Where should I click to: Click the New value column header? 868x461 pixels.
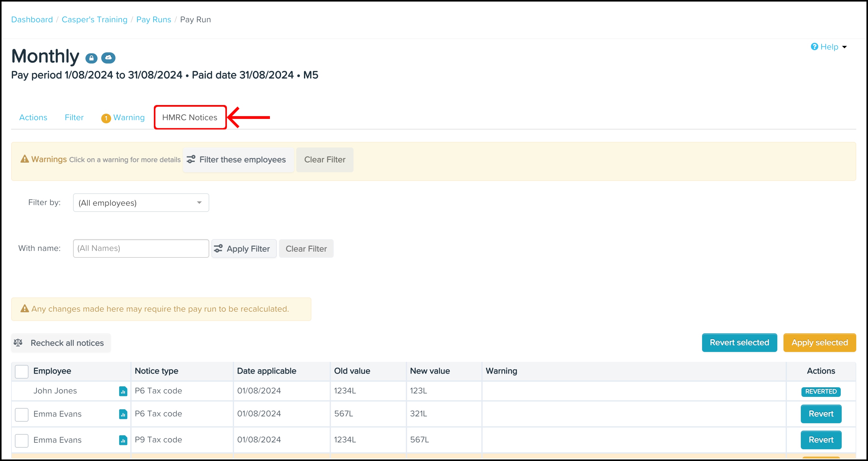pos(430,371)
